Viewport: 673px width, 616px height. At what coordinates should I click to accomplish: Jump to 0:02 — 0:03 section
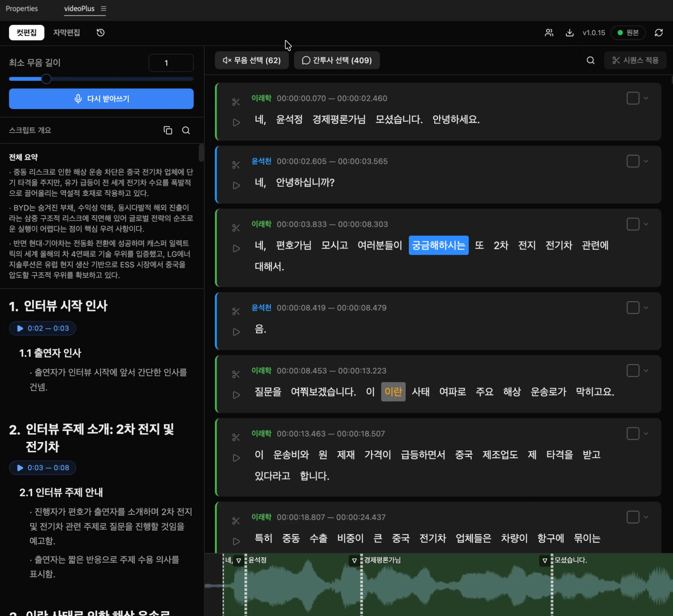point(42,328)
